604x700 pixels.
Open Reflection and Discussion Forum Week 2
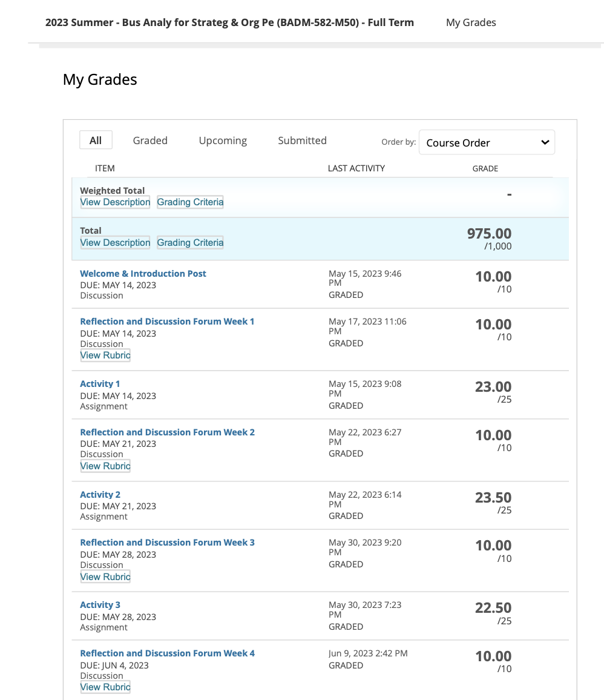pyautogui.click(x=167, y=432)
